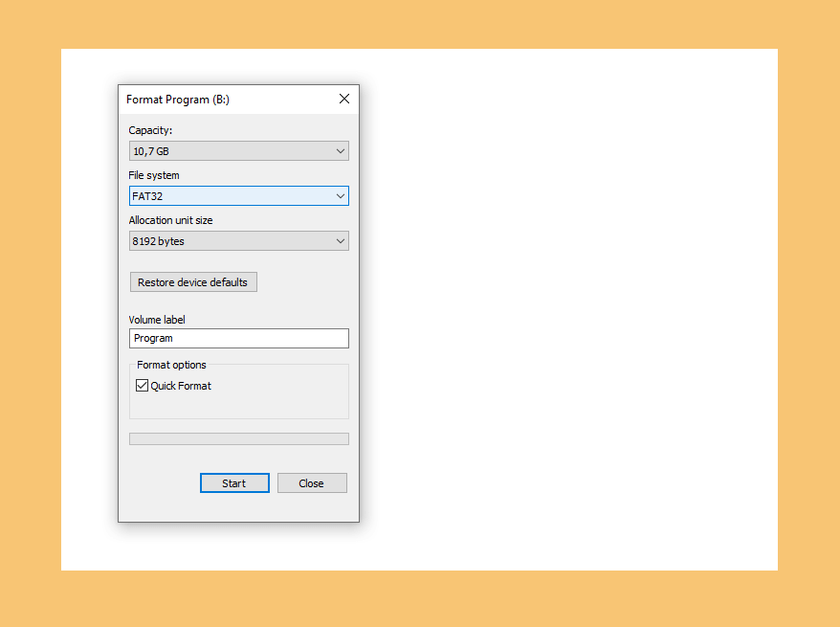Click the Format Program (B:) title text

pyautogui.click(x=178, y=100)
